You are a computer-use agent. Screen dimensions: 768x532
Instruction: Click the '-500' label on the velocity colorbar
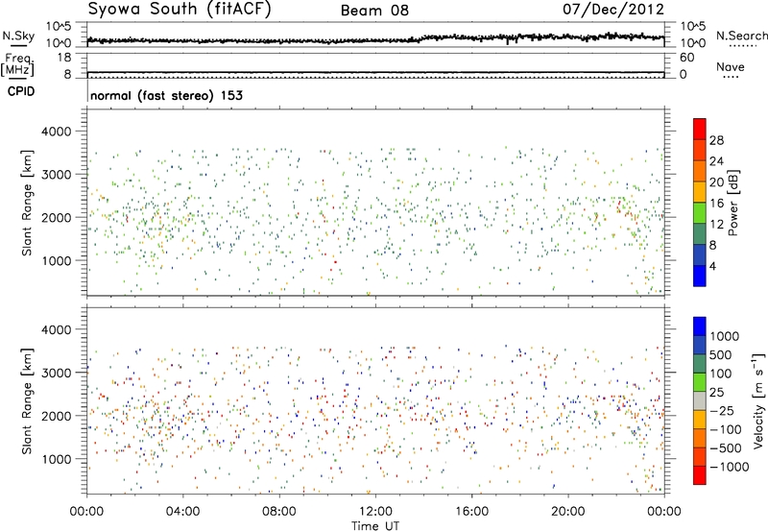click(726, 447)
